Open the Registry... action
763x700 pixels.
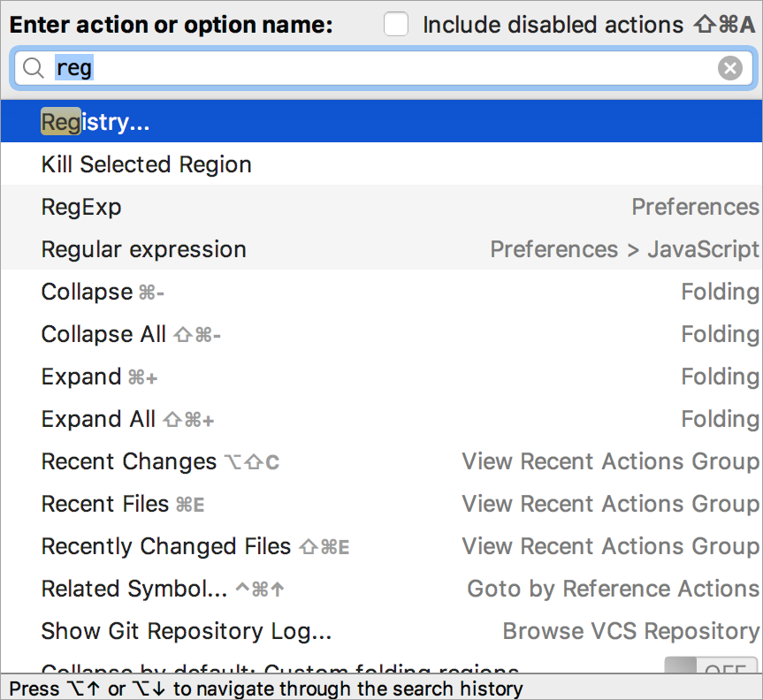382,122
